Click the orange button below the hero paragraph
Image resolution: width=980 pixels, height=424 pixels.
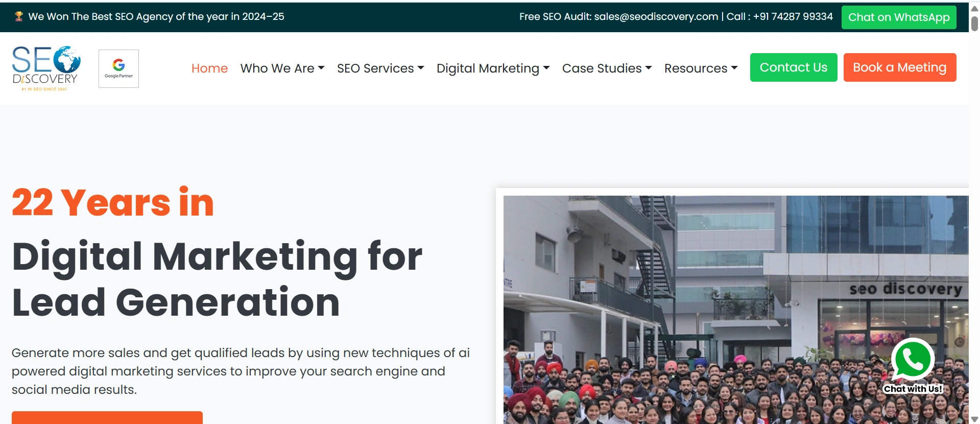click(x=107, y=418)
